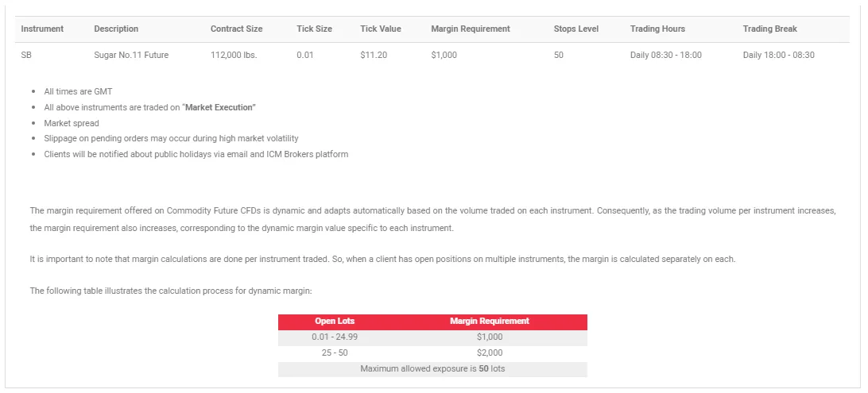Click the top table's Margin Requirement header
The image size is (868, 393).
[470, 29]
